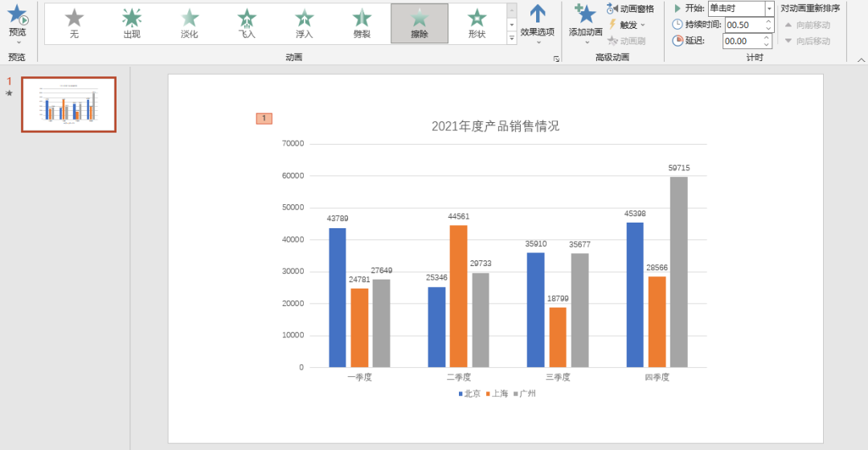Choose the 淡化 (Fade) animation
This screenshot has height=450, width=868.
point(190,22)
